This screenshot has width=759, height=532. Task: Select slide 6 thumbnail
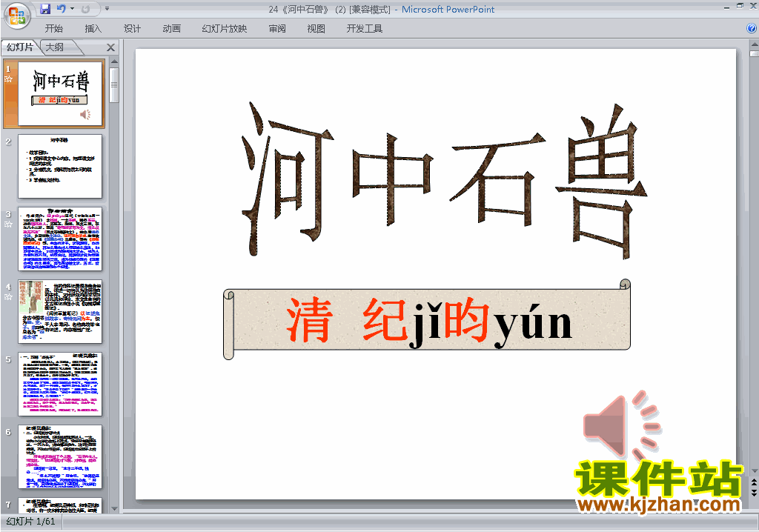[x=60, y=456]
